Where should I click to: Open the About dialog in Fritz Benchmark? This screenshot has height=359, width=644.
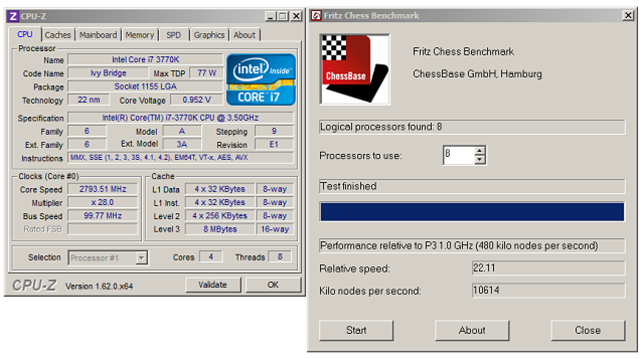pyautogui.click(x=472, y=330)
